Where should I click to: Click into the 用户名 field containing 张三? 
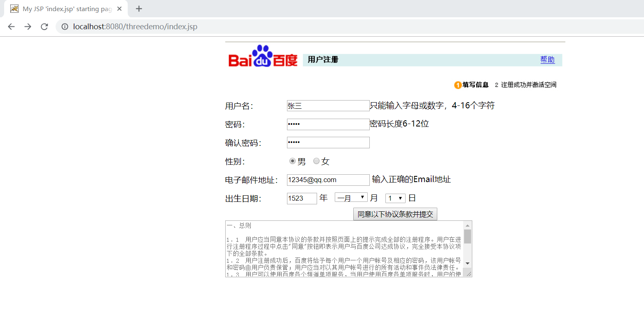pyautogui.click(x=328, y=105)
